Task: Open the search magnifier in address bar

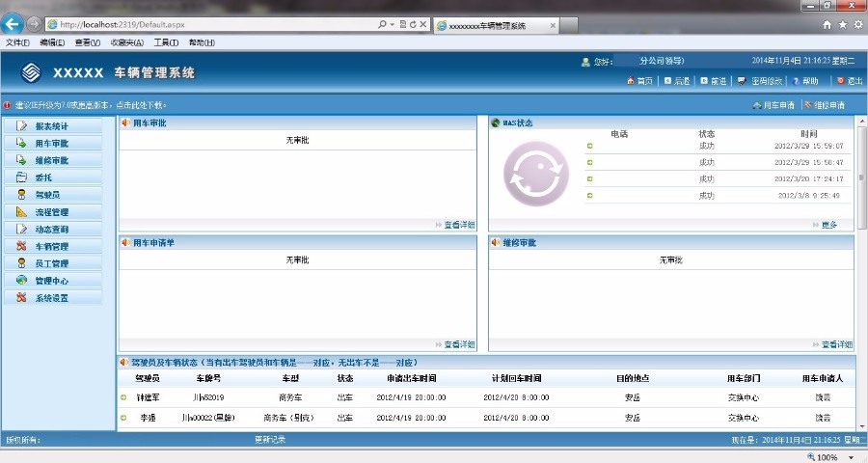Action: (x=382, y=24)
